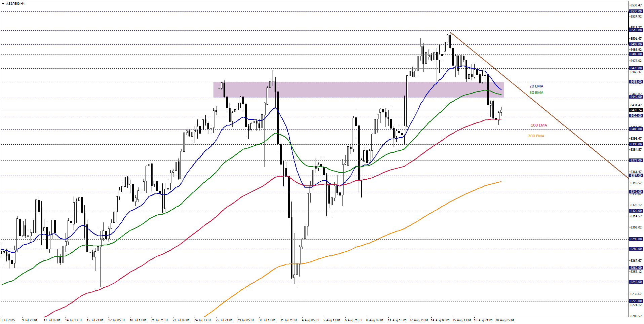Click the 21 Jul 21:01 time label

tap(160, 320)
